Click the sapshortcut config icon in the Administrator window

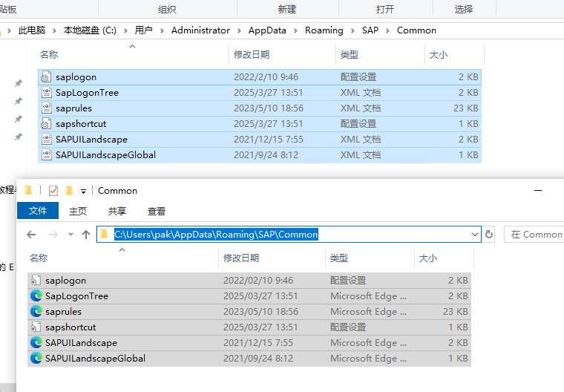(46, 124)
